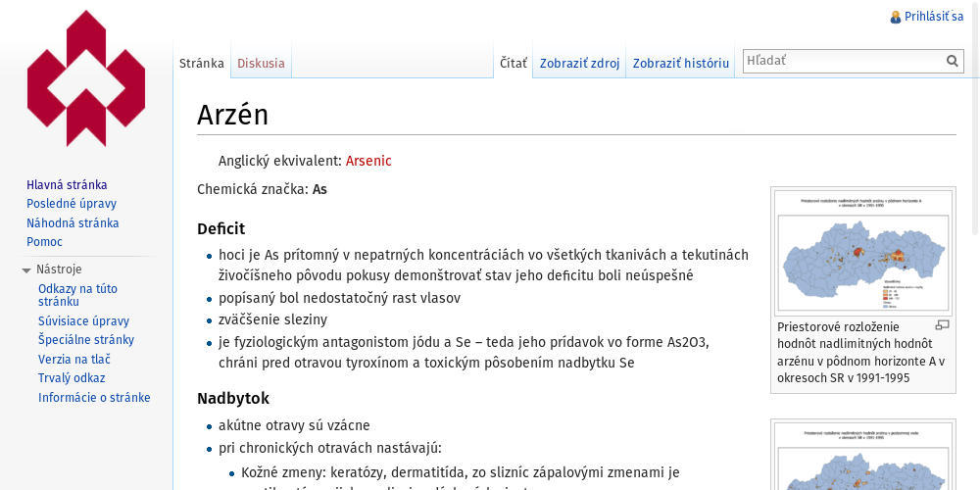Open Posledné úpravy in sidebar
This screenshot has width=980, height=490.
[72, 204]
